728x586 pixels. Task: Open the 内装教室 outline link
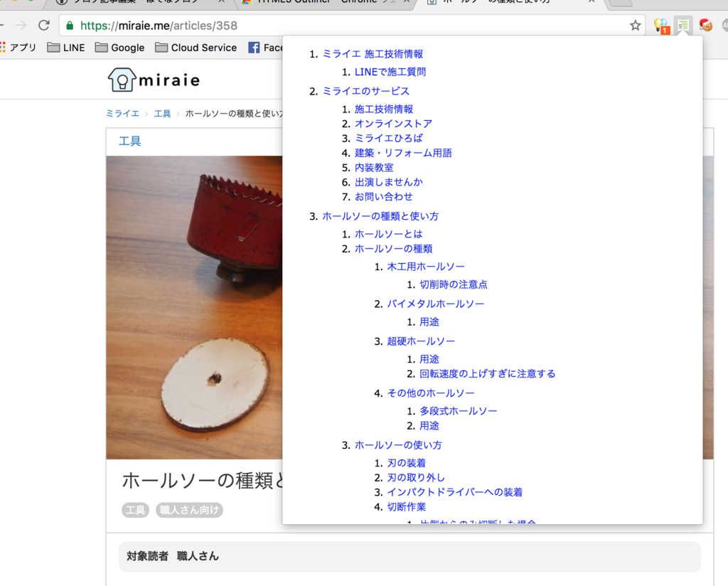pos(374,167)
